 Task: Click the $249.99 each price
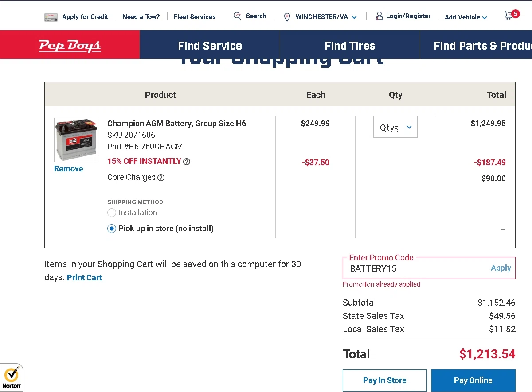(x=315, y=124)
